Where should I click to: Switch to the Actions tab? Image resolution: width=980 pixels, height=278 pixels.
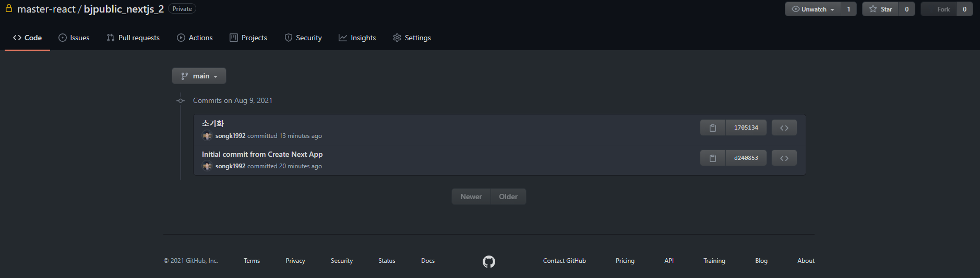(x=195, y=38)
